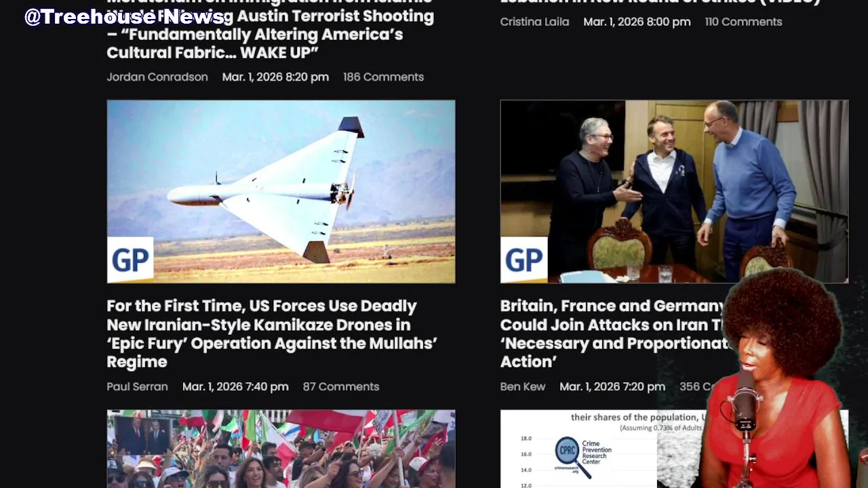
Task: View author Ben Kew's page
Action: click(x=523, y=386)
